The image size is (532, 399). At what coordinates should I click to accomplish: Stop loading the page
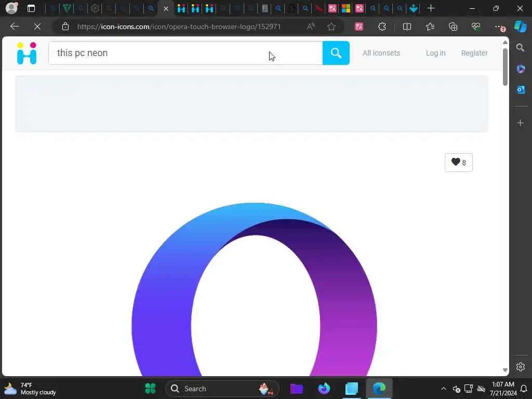[x=37, y=26]
